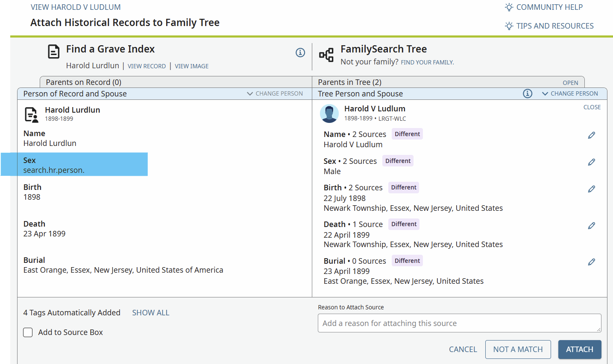Image resolution: width=613 pixels, height=364 pixels.
Task: Expand Change Person for the record side
Action: coord(275,93)
